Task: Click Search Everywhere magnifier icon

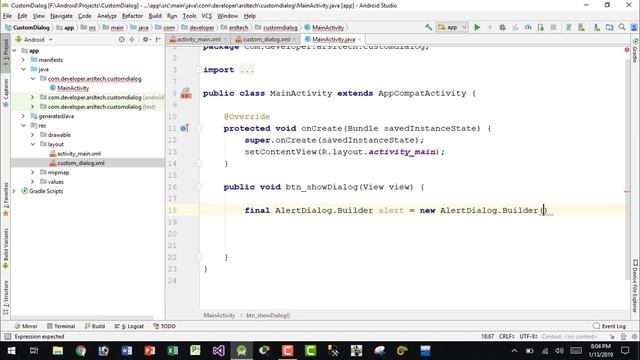Action: [x=622, y=27]
